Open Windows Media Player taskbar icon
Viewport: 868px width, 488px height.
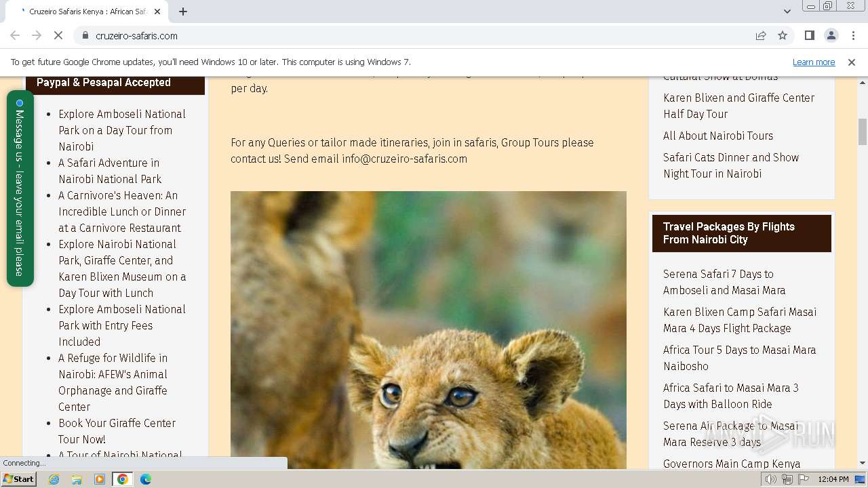tap(100, 479)
